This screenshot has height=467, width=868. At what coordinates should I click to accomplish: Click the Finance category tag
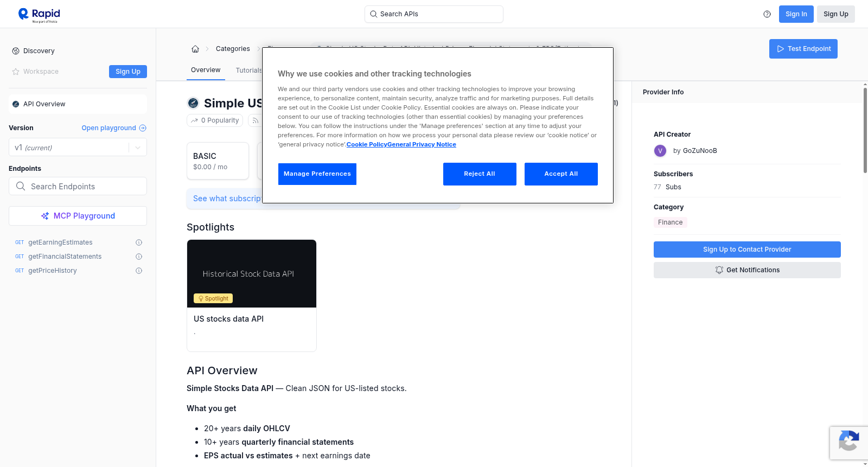[671, 222]
